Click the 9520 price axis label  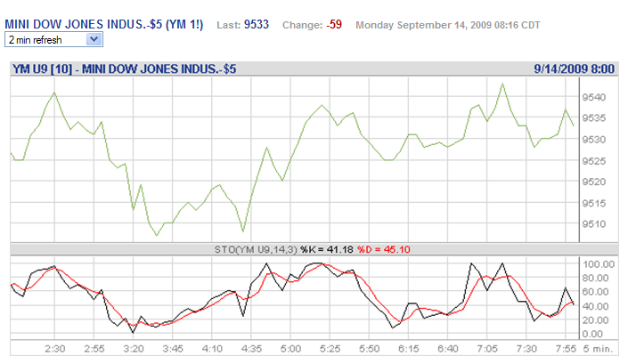click(x=594, y=182)
